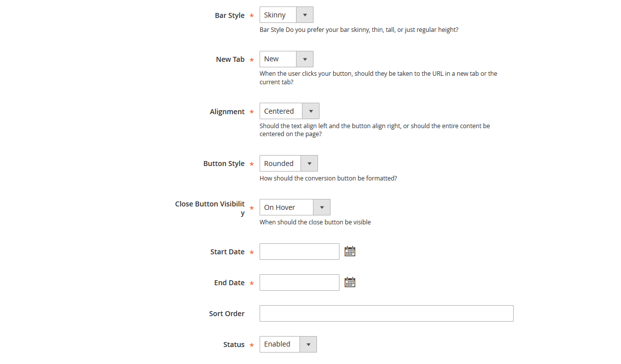The height and width of the screenshot is (364, 621).
Task: Open the New Tab dropdown
Action: tap(287, 59)
